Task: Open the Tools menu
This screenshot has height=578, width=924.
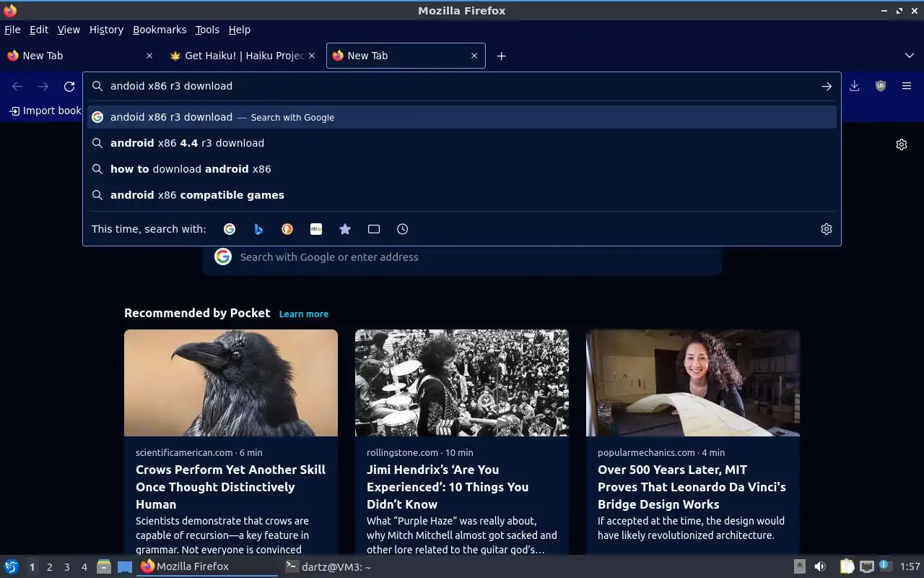Action: (x=207, y=30)
